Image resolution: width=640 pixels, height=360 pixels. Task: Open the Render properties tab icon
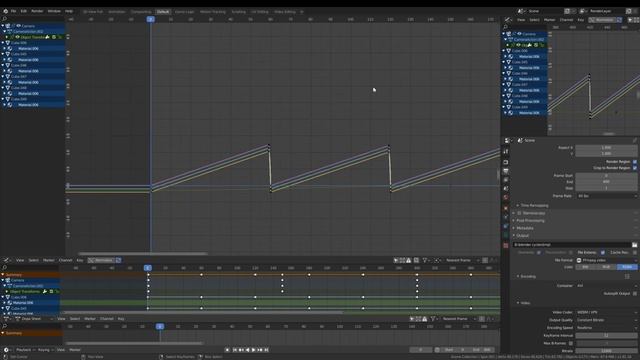click(506, 162)
